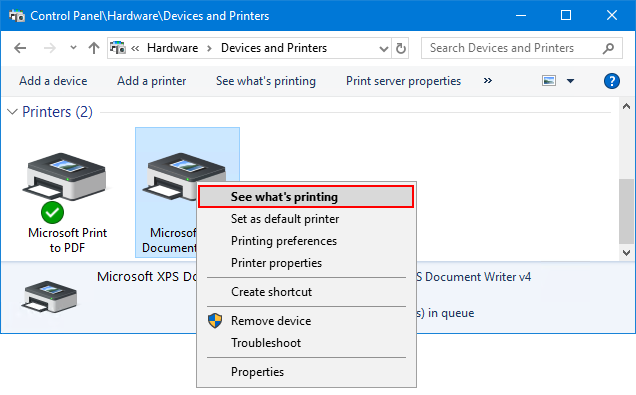636x395 pixels.
Task: Choose See what's printing in context menu
Action: pos(306,197)
